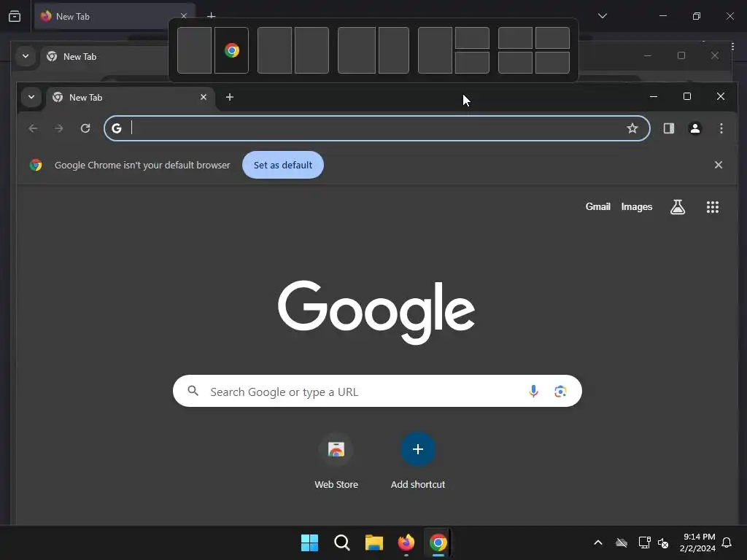Viewport: 747px width, 560px height.
Task: Open Windows Start menu
Action: [x=309, y=542]
